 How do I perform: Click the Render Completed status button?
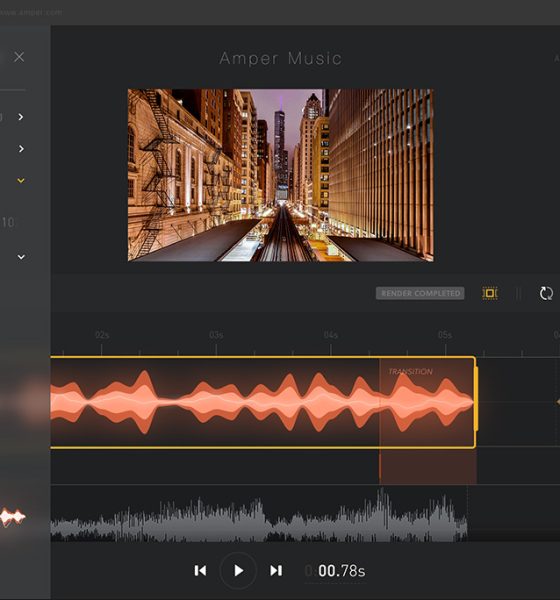pyautogui.click(x=420, y=293)
